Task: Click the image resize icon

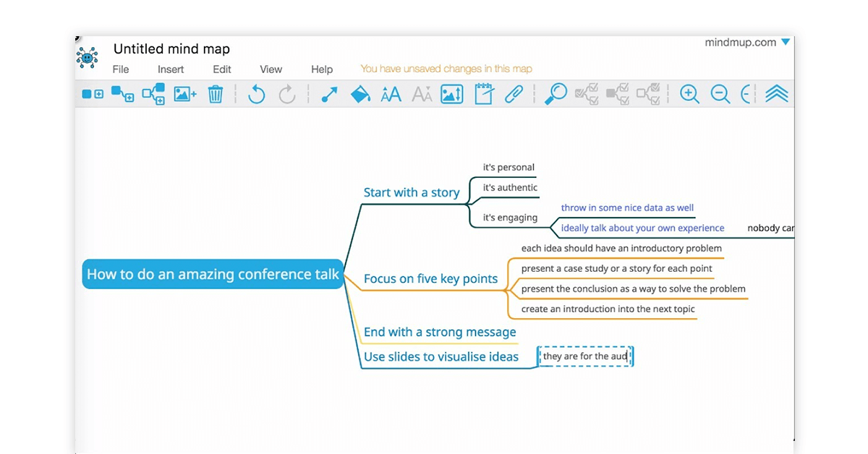Action: pyautogui.click(x=452, y=94)
